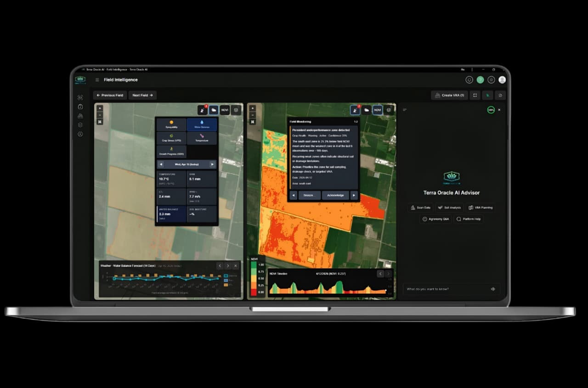Go to the Previous Field
This screenshot has height=388, width=588.
[x=110, y=95]
